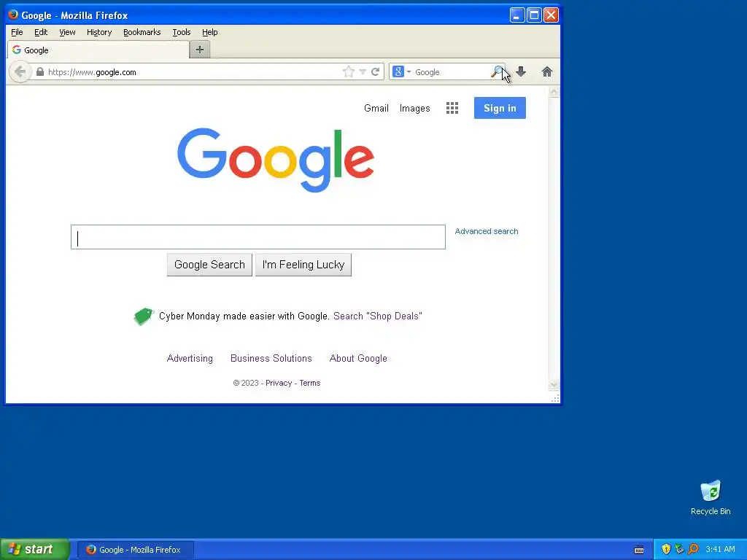Select the Google tab
The height and width of the screenshot is (560, 747).
pos(98,50)
